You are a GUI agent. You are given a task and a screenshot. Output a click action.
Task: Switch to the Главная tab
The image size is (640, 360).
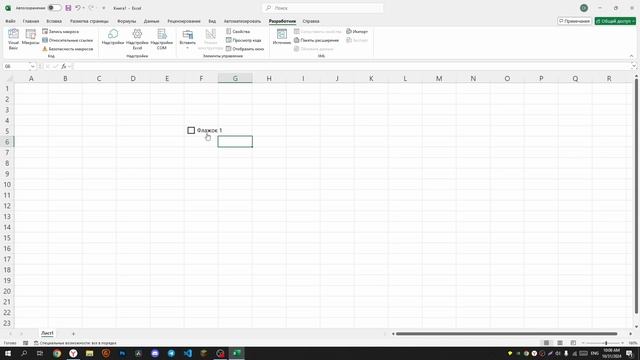click(31, 21)
